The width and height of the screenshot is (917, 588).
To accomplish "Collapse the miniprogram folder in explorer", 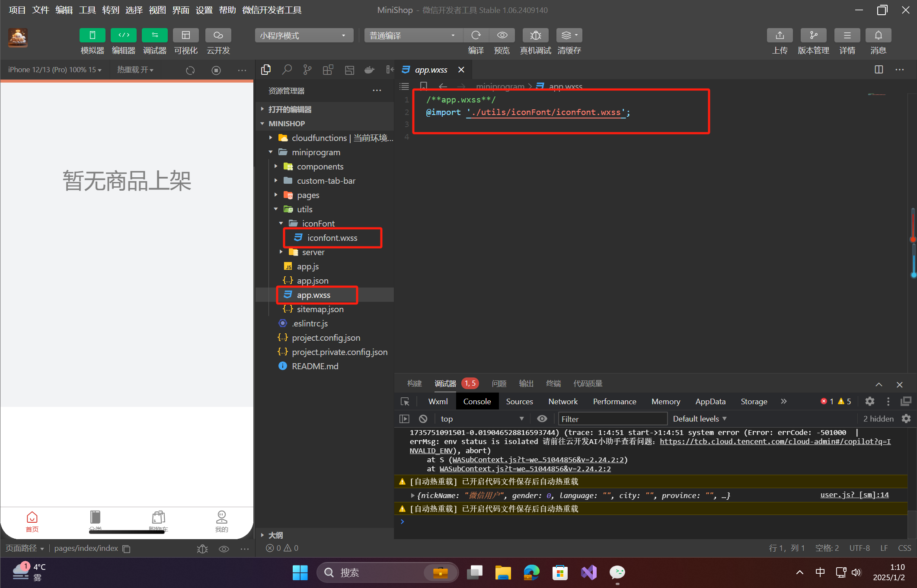I will coord(271,152).
